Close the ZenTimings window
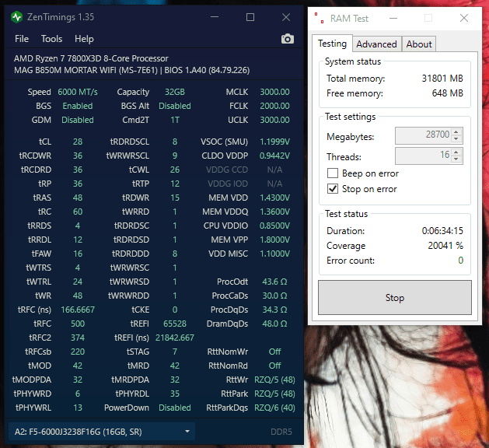Image resolution: width=489 pixels, height=448 pixels. [286, 17]
